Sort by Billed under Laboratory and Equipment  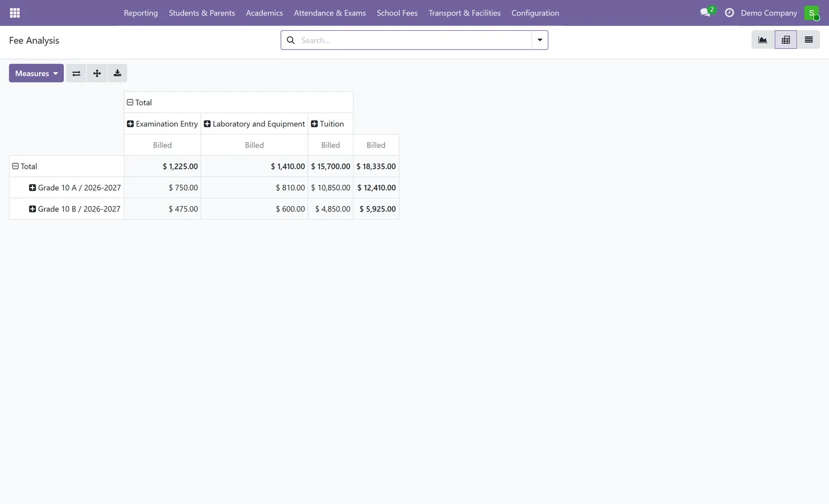[x=254, y=145]
